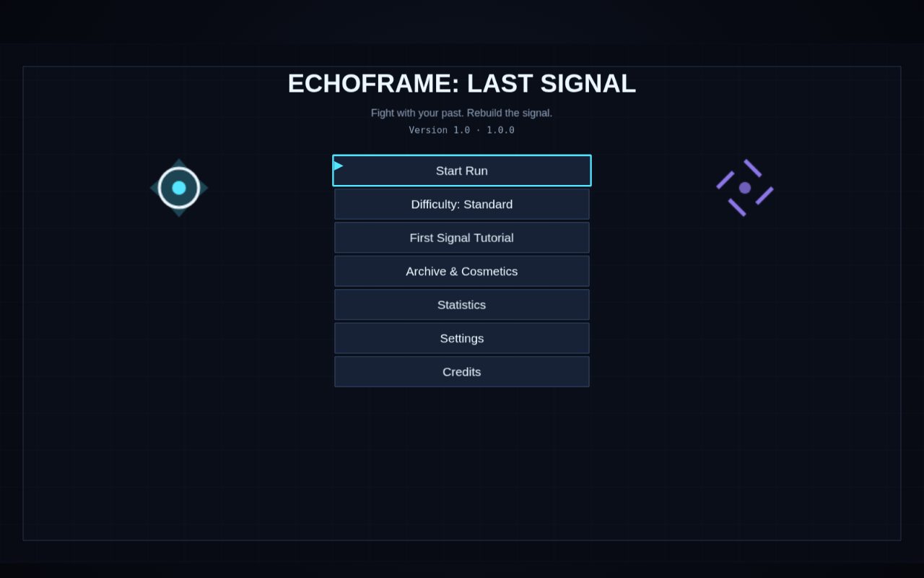Open the Settings menu
The image size is (924, 578).
[462, 338]
